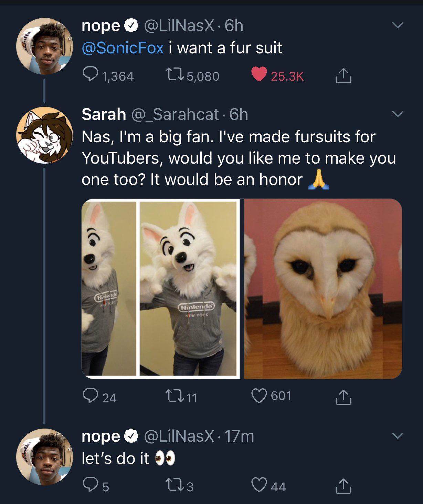This screenshot has height=504, width=423.
Task: Reply to Sarah's fursuit offer tweet
Action: [91, 396]
